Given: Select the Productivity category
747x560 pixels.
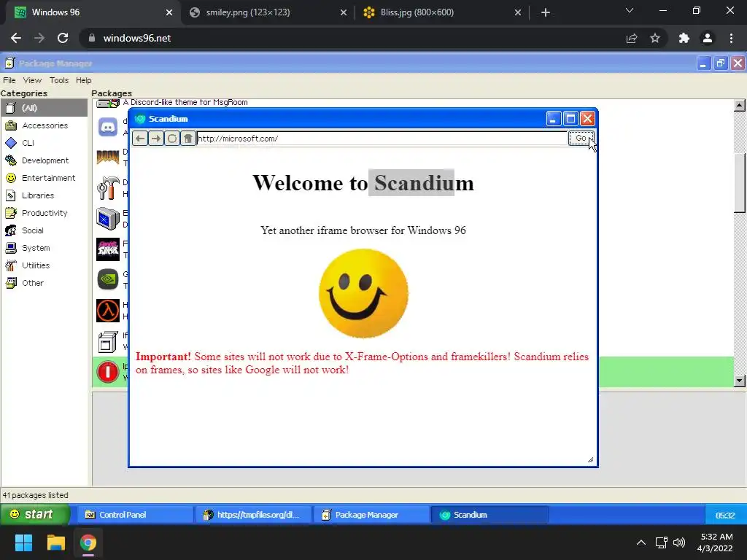Looking at the screenshot, I should 44,213.
